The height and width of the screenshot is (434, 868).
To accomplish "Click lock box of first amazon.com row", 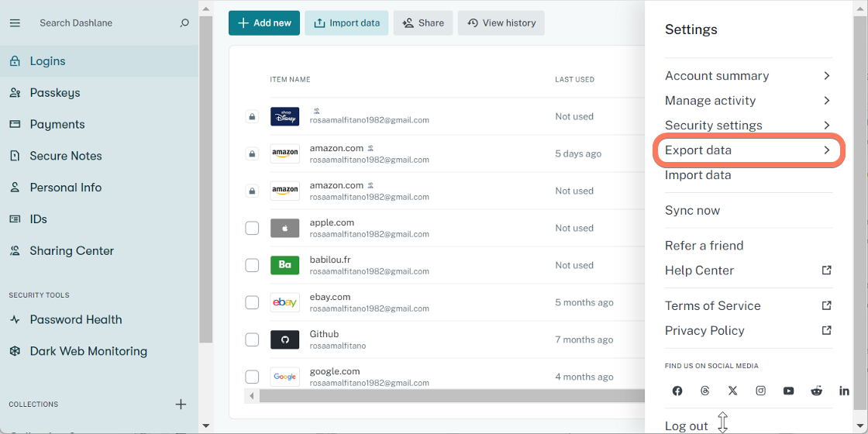I will coord(252,153).
